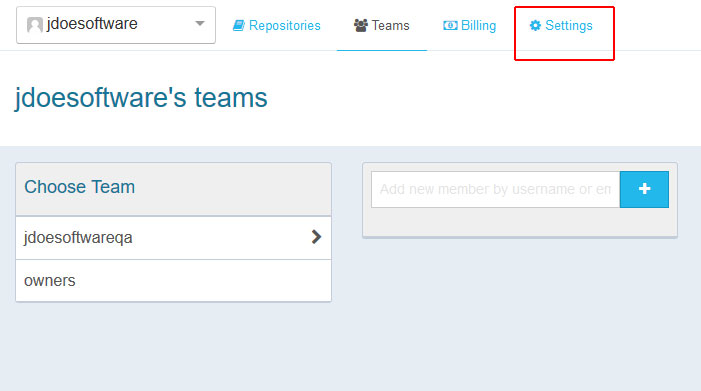Select the jdoesoftwareqa team
This screenshot has height=391, width=701.
coord(173,237)
